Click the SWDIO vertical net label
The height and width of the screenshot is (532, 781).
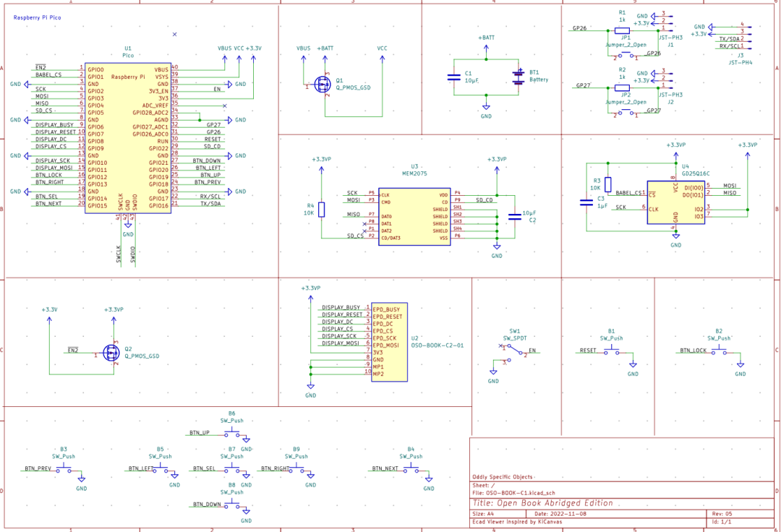[x=133, y=254]
